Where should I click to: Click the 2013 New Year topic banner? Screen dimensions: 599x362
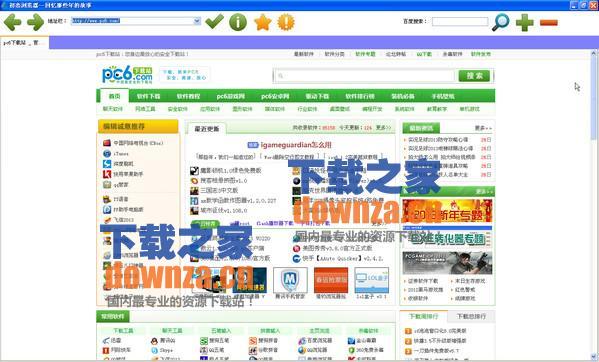447,211
